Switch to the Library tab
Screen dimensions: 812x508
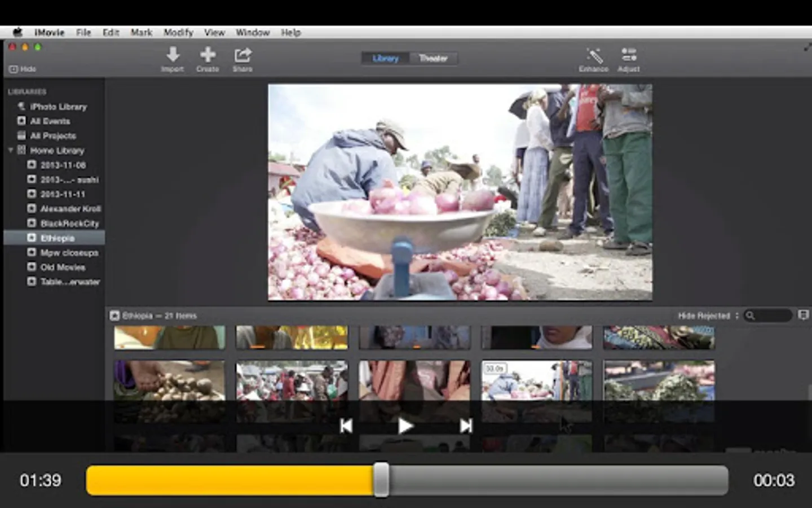tap(386, 58)
